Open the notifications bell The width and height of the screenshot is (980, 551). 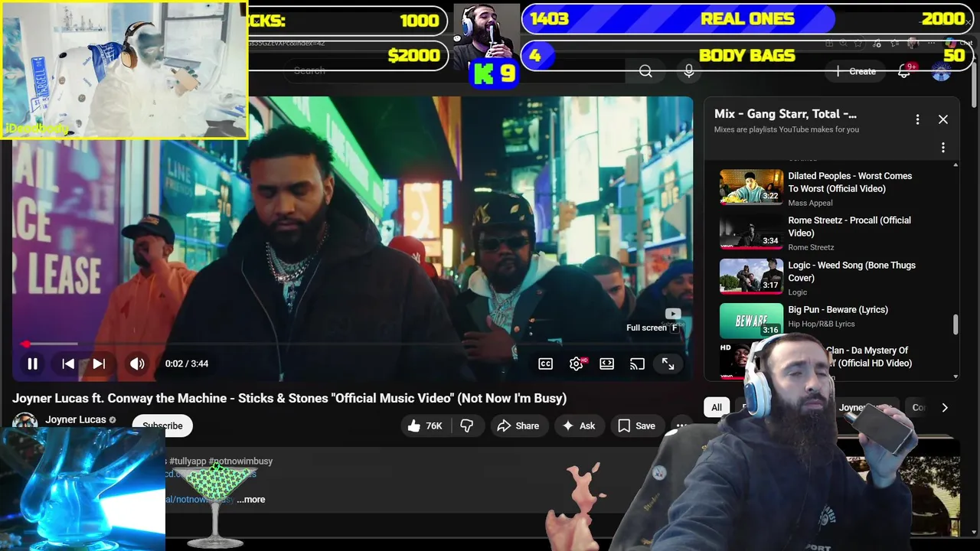(905, 71)
